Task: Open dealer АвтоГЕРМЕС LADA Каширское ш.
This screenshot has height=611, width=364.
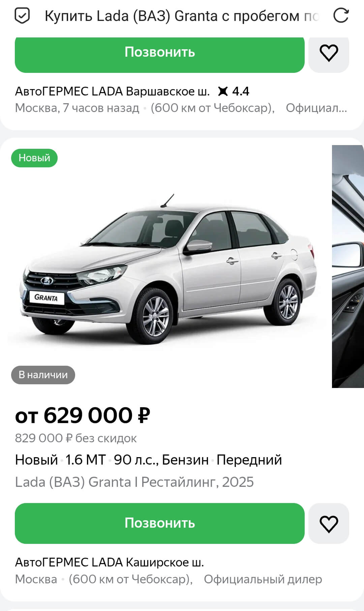Action: [x=110, y=562]
